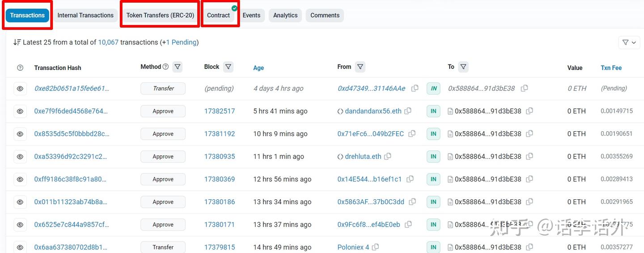Copy sender address 0x71eFc6...049b2FEC

tap(412, 133)
